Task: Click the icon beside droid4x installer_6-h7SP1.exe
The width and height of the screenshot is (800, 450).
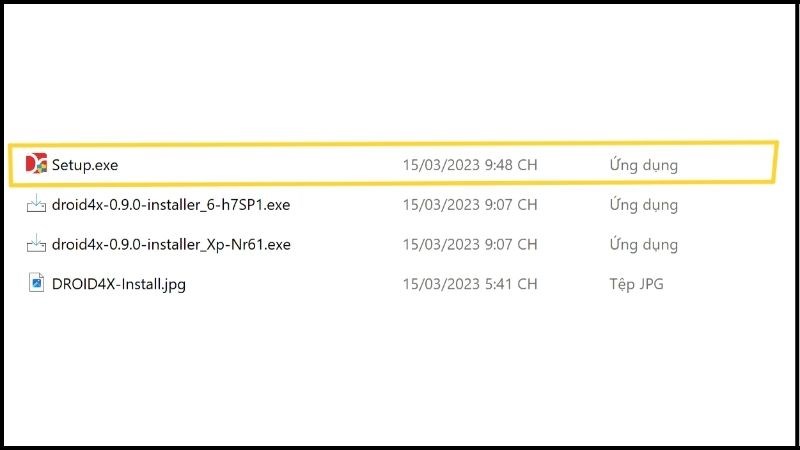Action: 36,205
